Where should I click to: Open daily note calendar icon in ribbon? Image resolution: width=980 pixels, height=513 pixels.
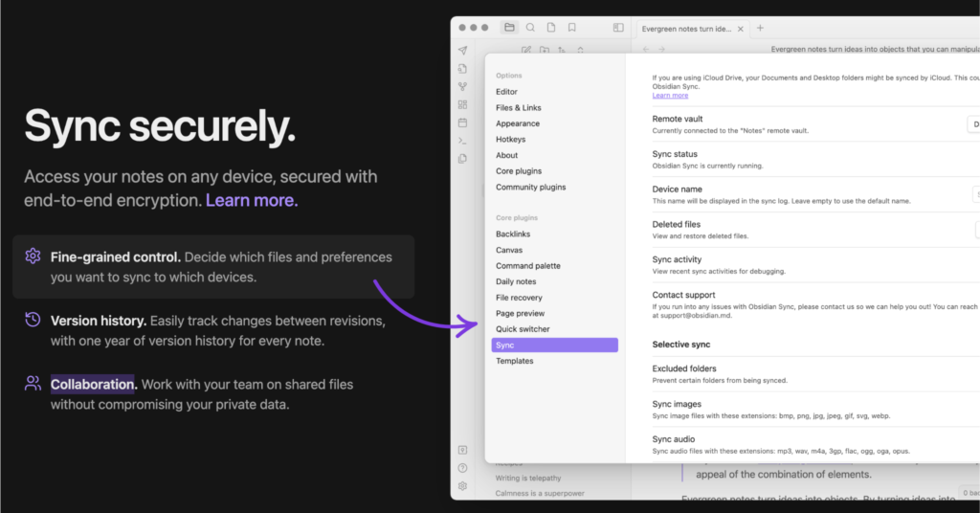(462, 123)
